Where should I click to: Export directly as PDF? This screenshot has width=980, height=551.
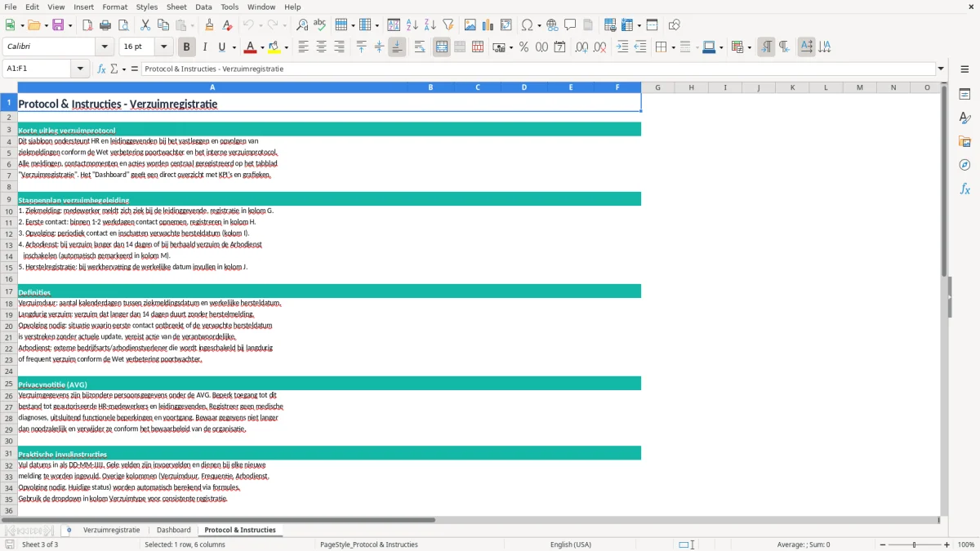click(87, 25)
